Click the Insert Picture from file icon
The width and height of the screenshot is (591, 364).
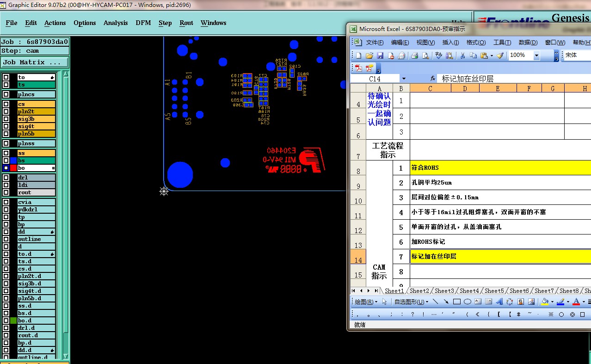coord(531,302)
